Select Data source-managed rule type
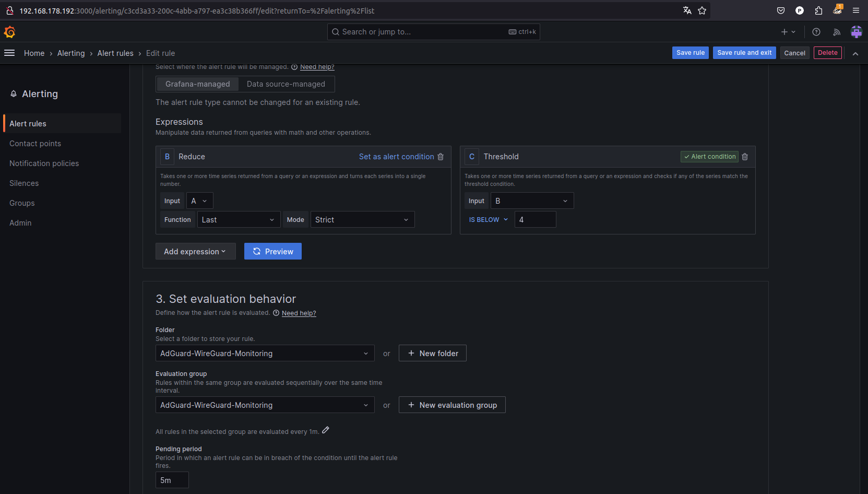The image size is (868, 494). tap(286, 84)
